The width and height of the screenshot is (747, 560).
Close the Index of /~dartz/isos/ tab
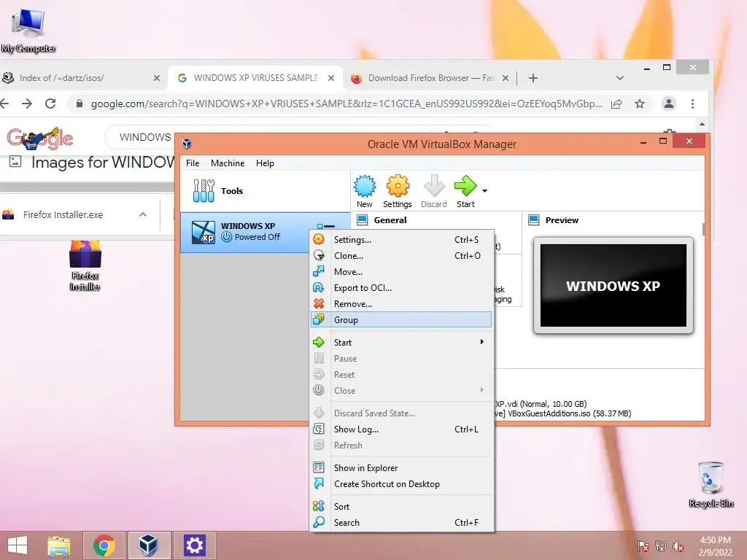[157, 78]
